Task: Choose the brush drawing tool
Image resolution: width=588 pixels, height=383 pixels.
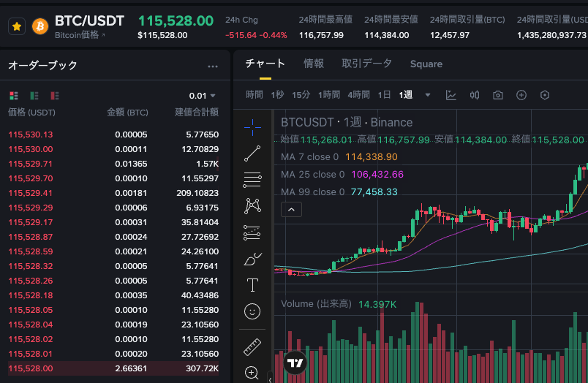Action: [x=252, y=259]
